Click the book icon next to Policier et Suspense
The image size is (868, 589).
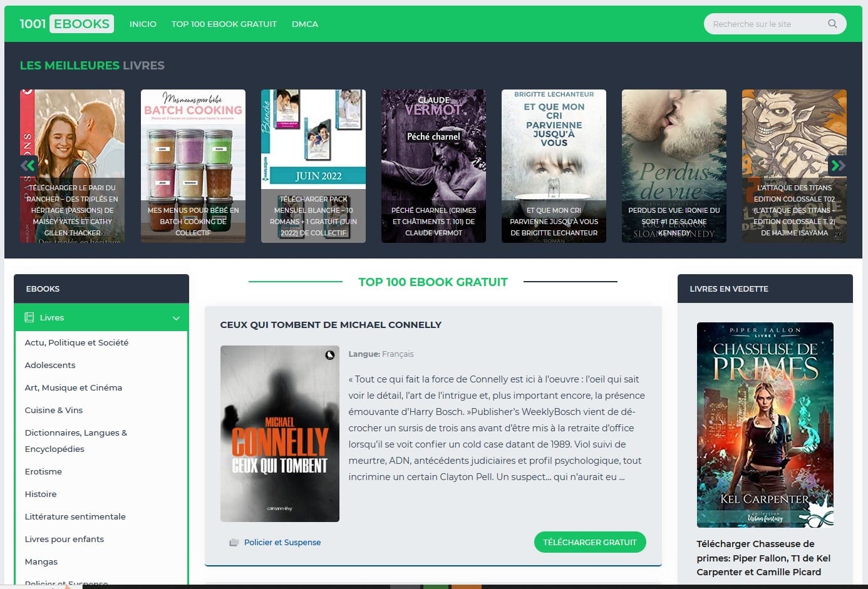[232, 542]
